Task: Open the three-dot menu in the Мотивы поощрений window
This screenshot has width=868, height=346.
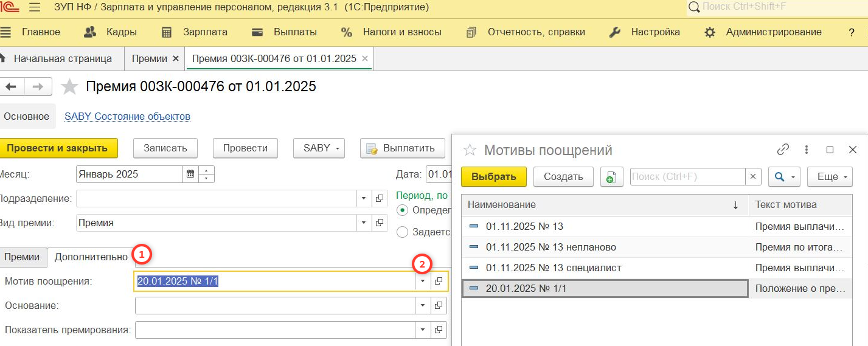Action: (807, 150)
